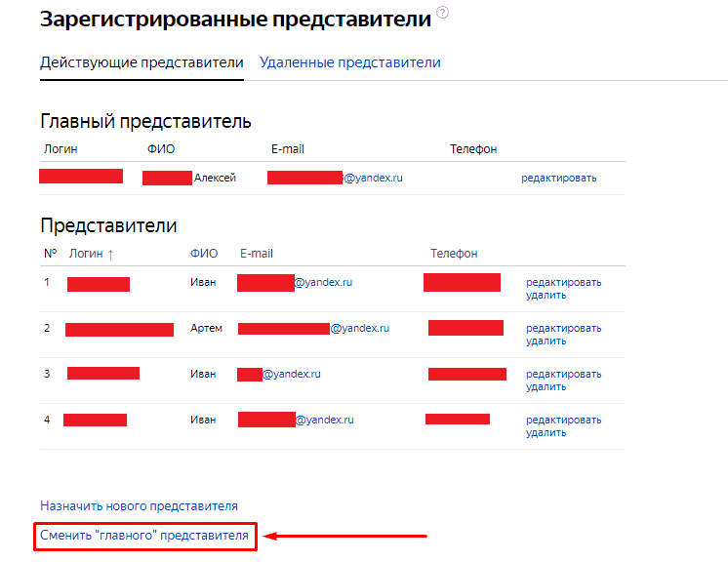Click ФИО header in Представители table

coord(204,254)
